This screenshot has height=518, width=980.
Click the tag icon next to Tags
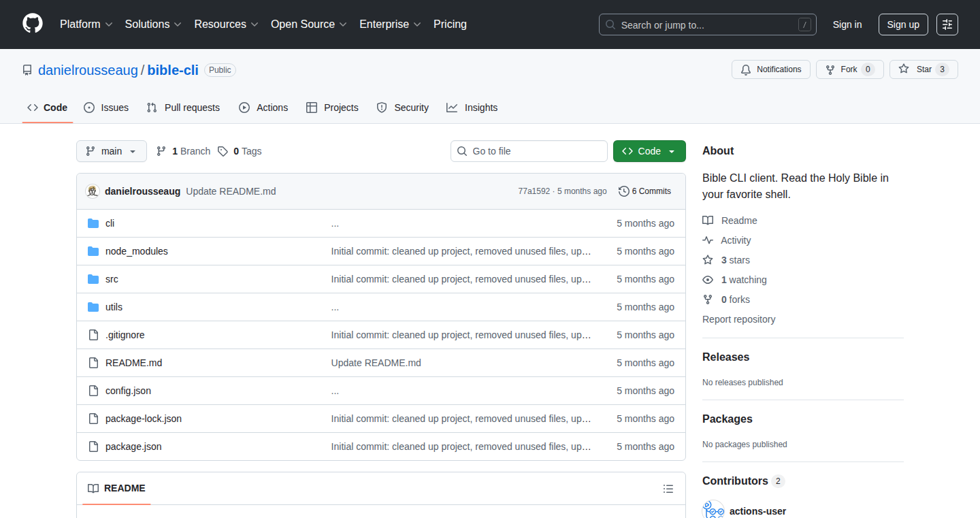point(223,151)
